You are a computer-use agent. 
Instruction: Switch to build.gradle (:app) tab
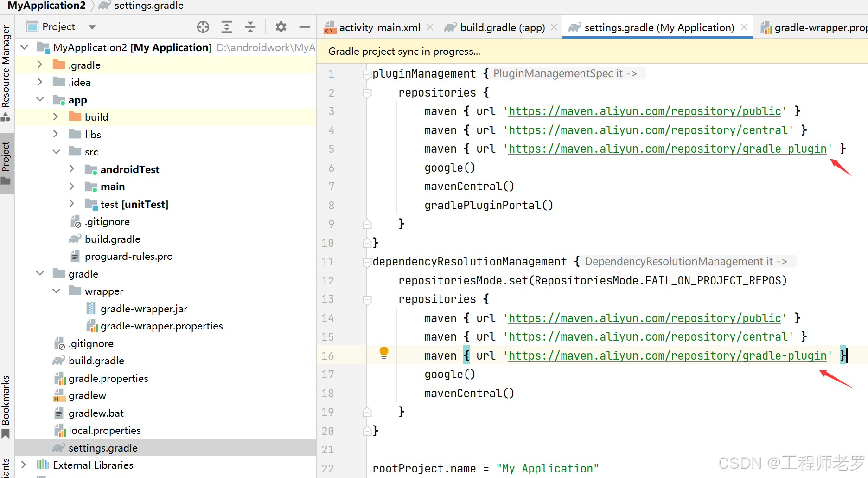[x=503, y=27]
